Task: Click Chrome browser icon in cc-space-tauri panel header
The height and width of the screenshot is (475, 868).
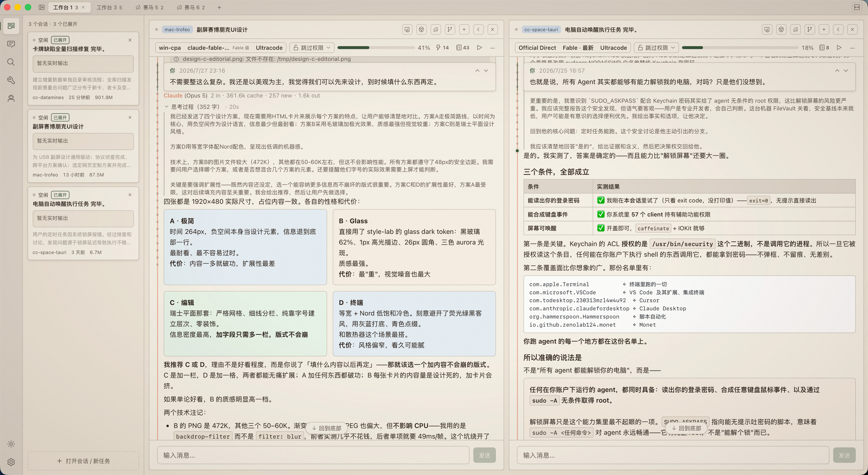Action: coord(781,30)
